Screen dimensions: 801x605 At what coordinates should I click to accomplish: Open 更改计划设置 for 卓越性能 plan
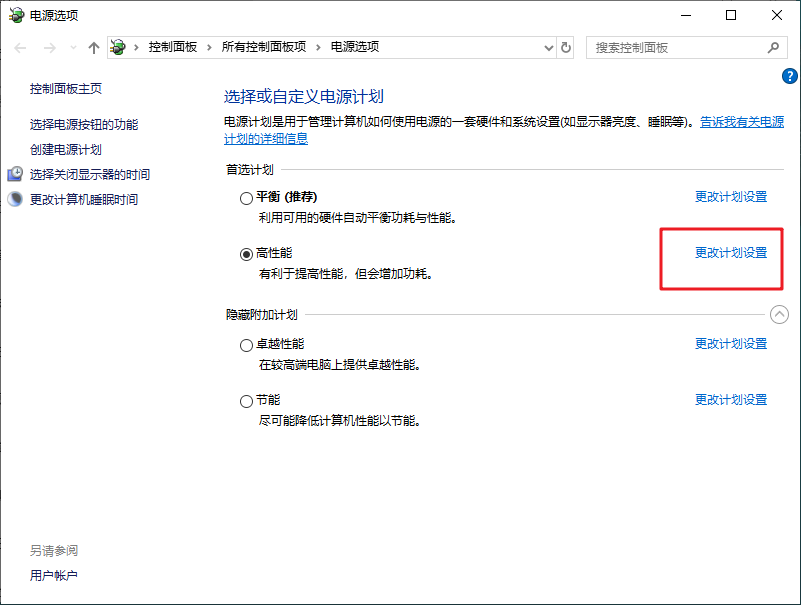(731, 344)
